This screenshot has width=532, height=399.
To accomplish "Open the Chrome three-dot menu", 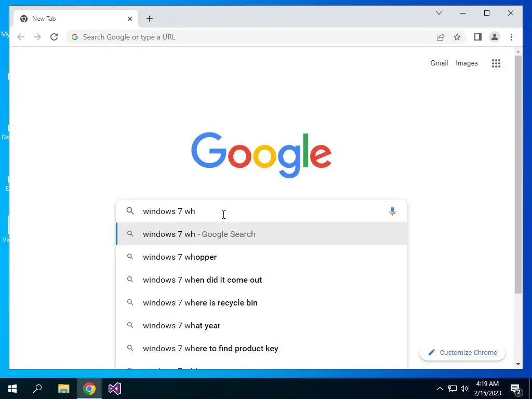I will [x=511, y=37].
